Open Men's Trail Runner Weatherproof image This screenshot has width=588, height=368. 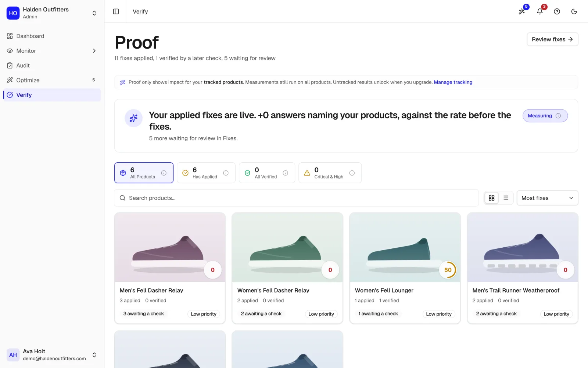coord(523,247)
